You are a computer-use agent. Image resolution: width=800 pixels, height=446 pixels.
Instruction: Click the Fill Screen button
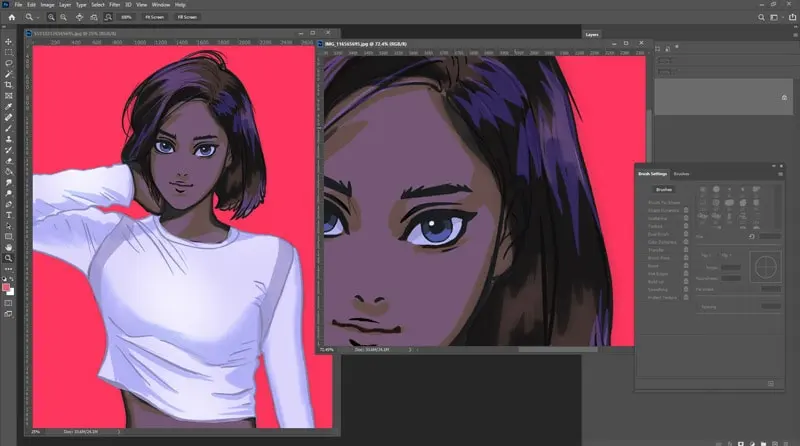[187, 17]
